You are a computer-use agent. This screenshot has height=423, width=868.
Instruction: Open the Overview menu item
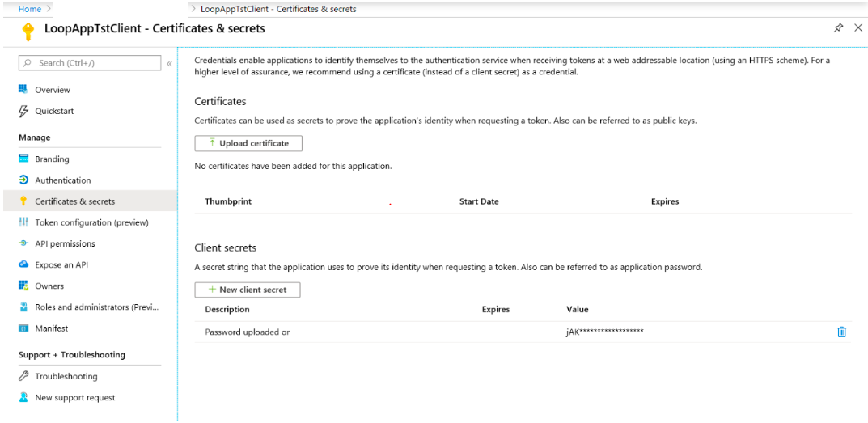pyautogui.click(x=53, y=90)
